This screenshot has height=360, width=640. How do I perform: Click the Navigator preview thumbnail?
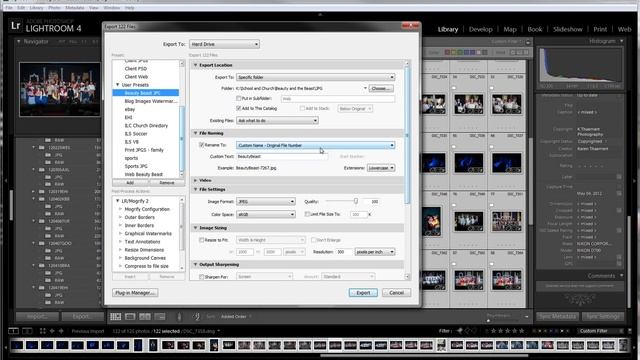(x=60, y=89)
